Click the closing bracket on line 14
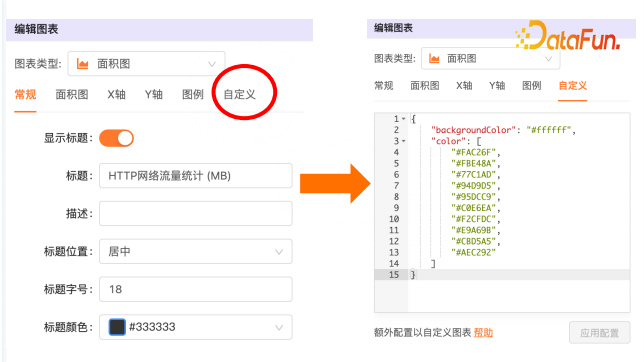 (x=433, y=264)
